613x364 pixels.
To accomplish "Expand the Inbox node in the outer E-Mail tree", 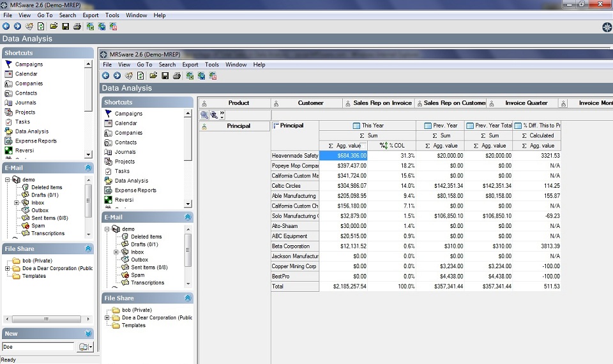I will pyautogui.click(x=17, y=202).
